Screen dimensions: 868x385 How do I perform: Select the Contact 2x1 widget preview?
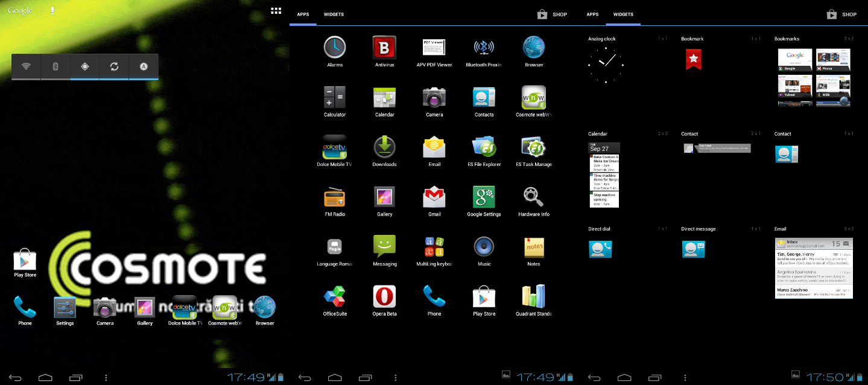click(x=717, y=148)
